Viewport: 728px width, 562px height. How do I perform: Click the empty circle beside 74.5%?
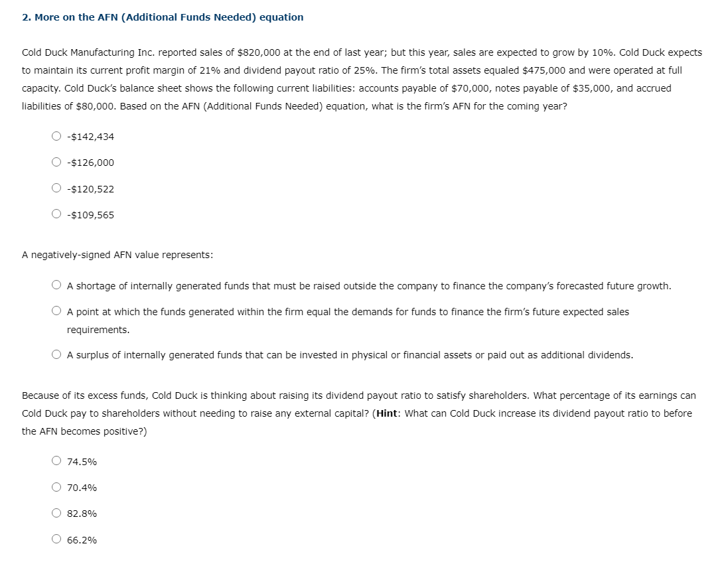[x=56, y=462]
